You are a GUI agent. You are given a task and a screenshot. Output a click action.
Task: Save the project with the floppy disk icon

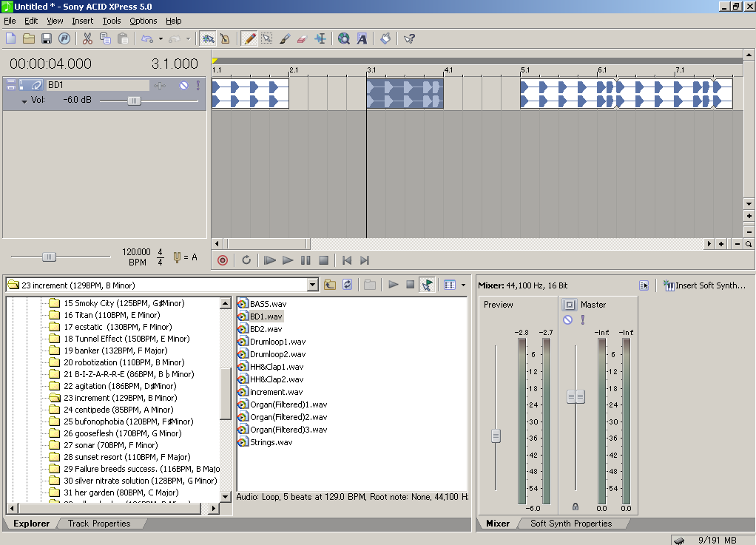[x=47, y=38]
